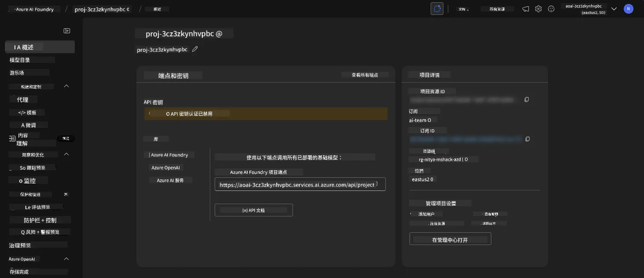Click the feedback smiley face icon
The height and width of the screenshot is (278, 644).
point(551,9)
